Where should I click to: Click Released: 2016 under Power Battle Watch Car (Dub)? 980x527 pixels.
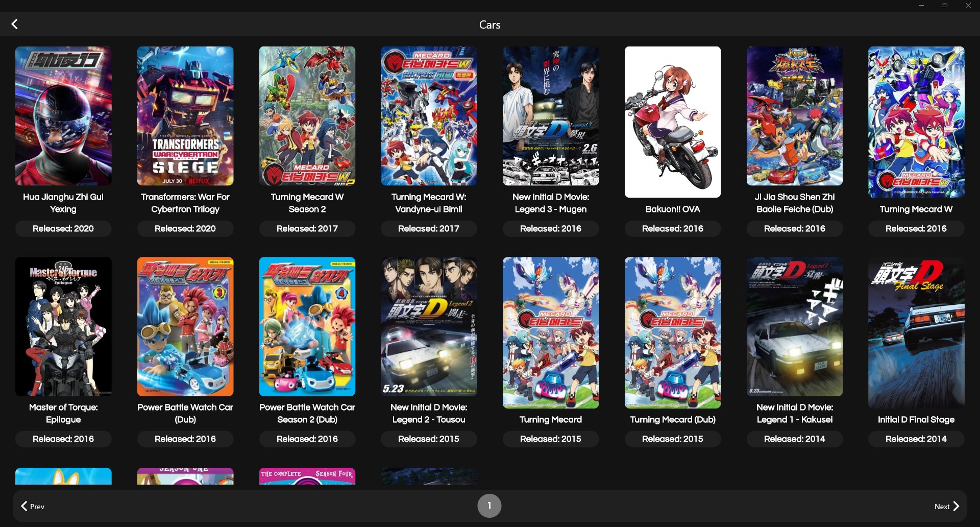pos(185,439)
